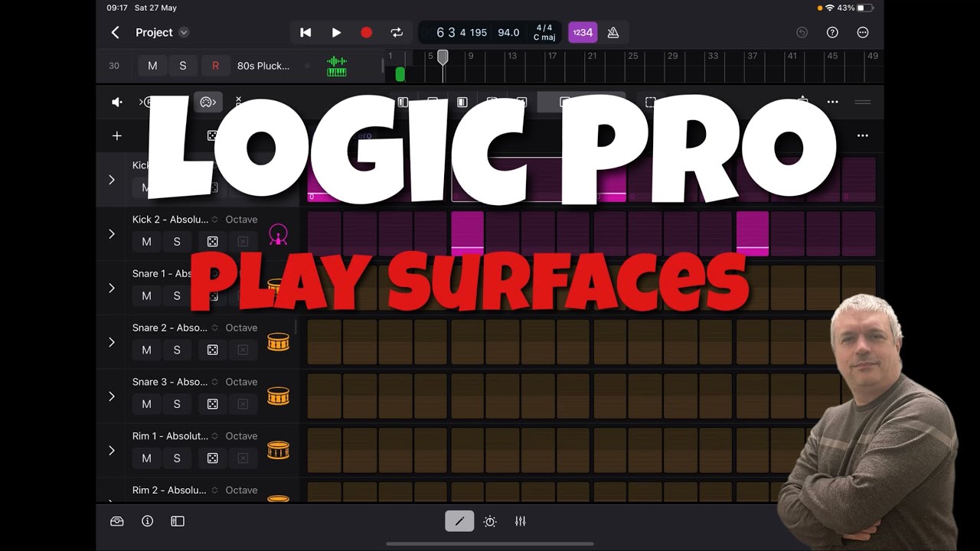This screenshot has width=980, height=551.
Task: Open the editor toolbar ellipsis menu
Action: (x=832, y=102)
